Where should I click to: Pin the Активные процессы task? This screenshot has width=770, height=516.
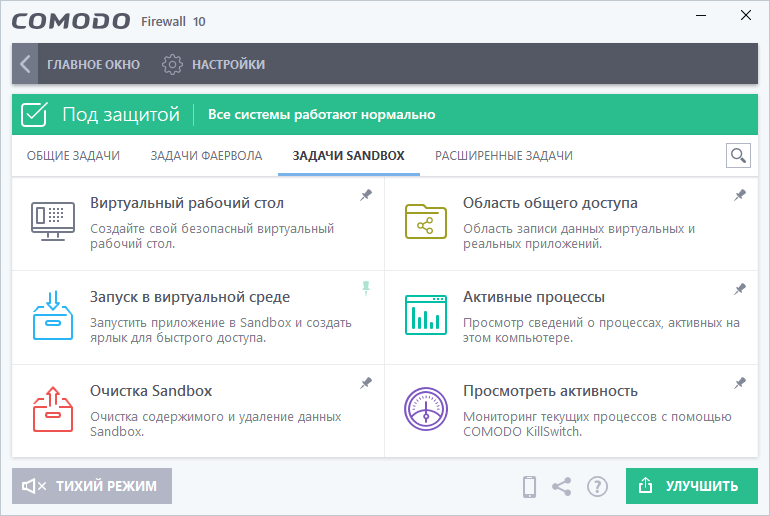tap(740, 289)
